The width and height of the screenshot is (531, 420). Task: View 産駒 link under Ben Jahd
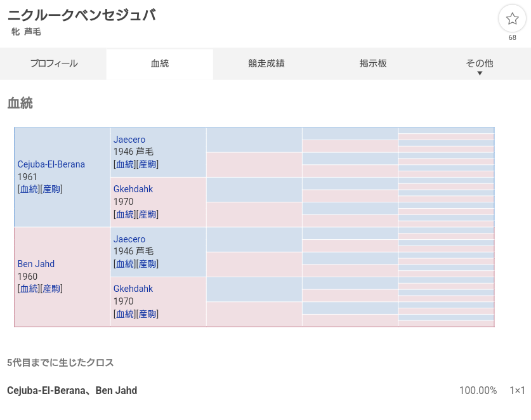51,289
